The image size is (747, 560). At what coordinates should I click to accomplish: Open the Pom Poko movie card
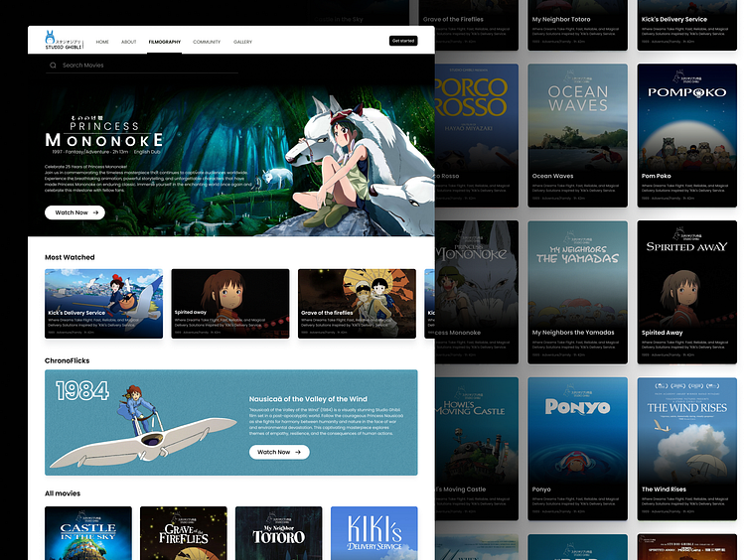tap(687, 136)
